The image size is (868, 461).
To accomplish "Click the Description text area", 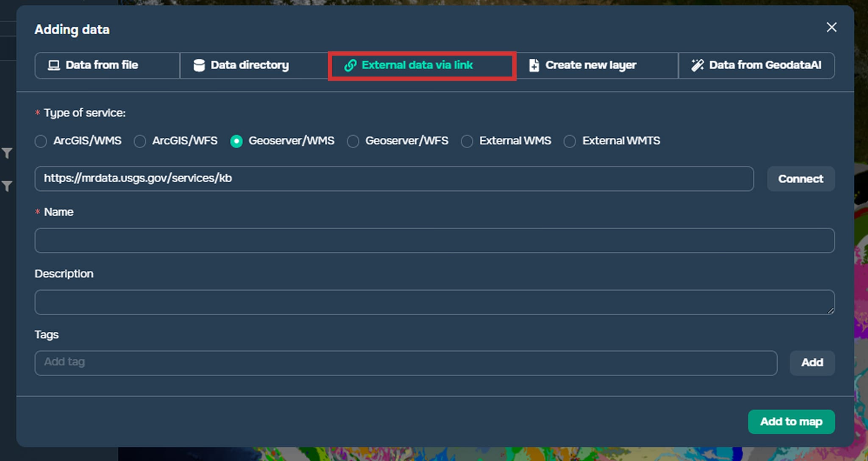I will (x=434, y=302).
